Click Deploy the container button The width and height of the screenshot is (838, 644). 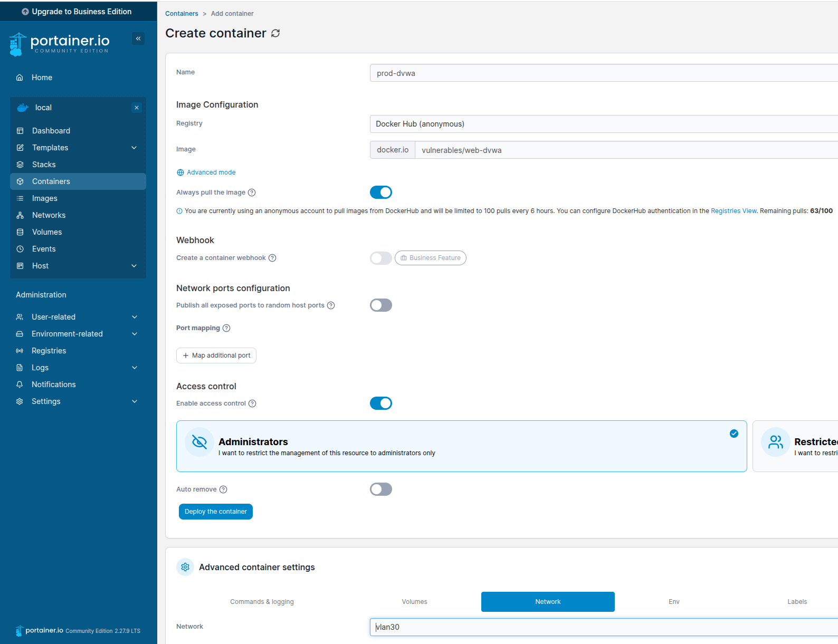pyautogui.click(x=215, y=512)
